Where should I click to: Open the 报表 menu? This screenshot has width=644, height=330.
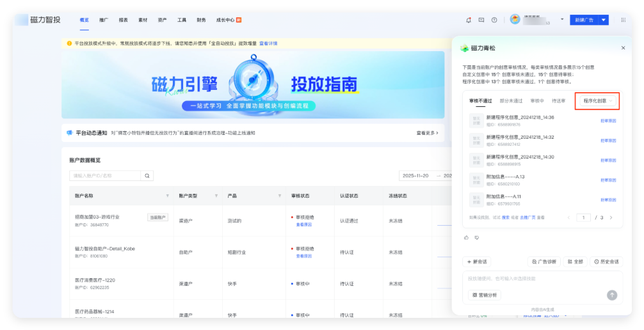(123, 20)
